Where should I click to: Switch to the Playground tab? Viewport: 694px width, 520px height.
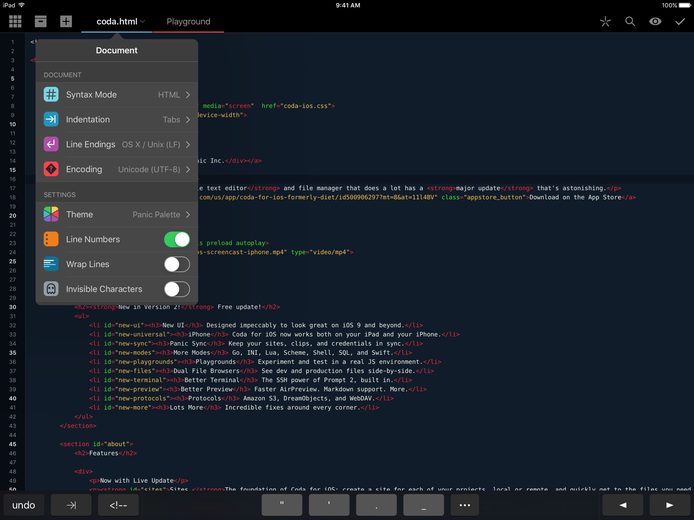pos(188,21)
